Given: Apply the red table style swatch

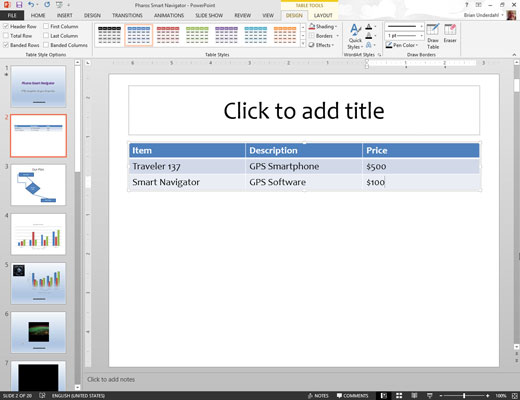Looking at the screenshot, I should pyautogui.click(x=168, y=35).
